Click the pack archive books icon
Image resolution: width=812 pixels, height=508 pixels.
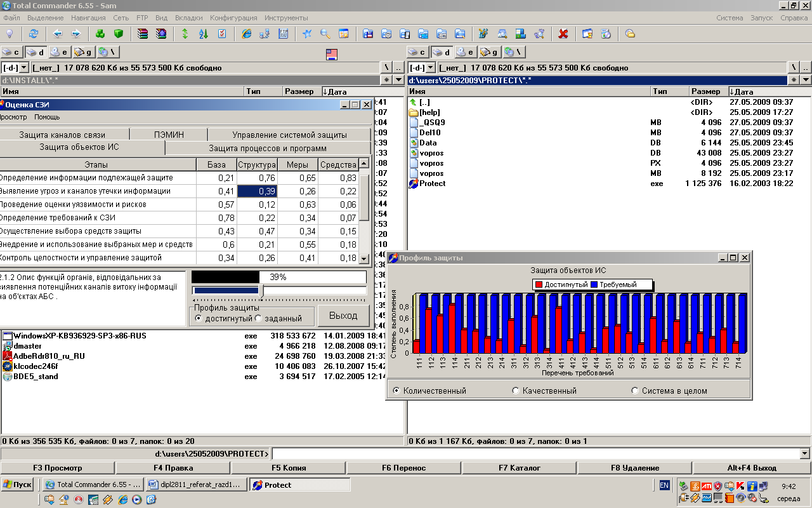[143, 34]
